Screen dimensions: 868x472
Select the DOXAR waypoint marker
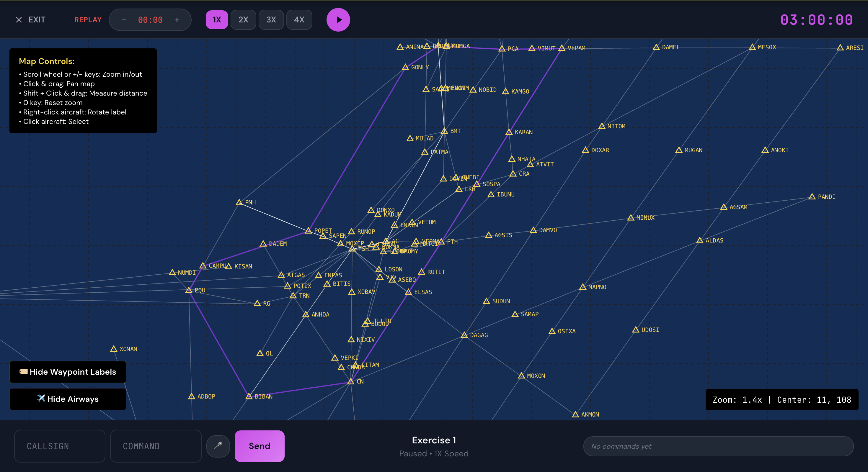coord(586,150)
